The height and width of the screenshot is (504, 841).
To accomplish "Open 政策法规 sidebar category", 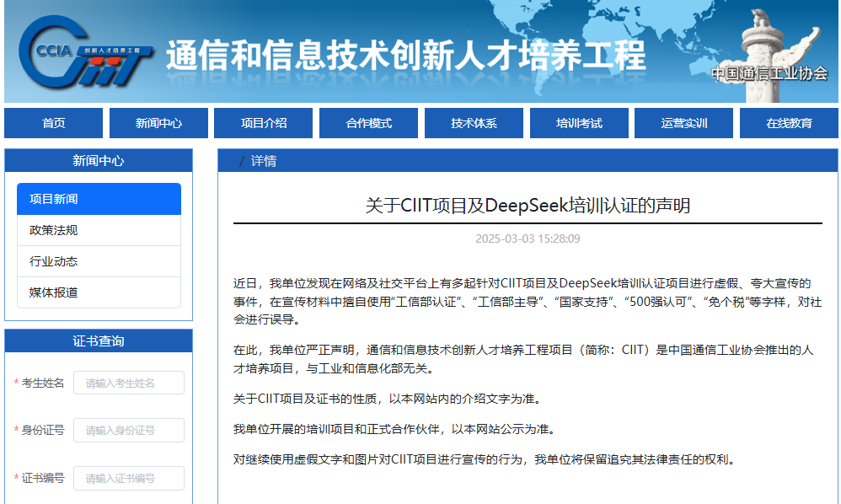I will point(99,230).
